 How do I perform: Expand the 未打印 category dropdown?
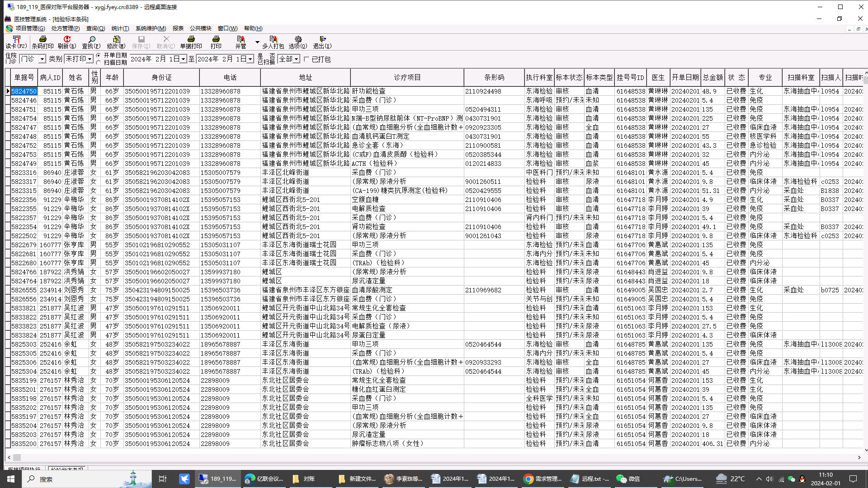point(90,59)
